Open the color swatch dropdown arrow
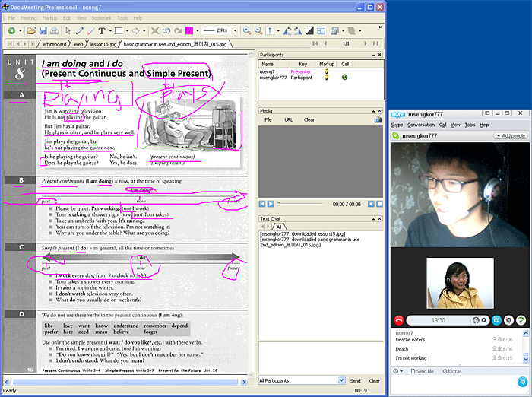Screen dimensions: 532x397 (x=197, y=31)
